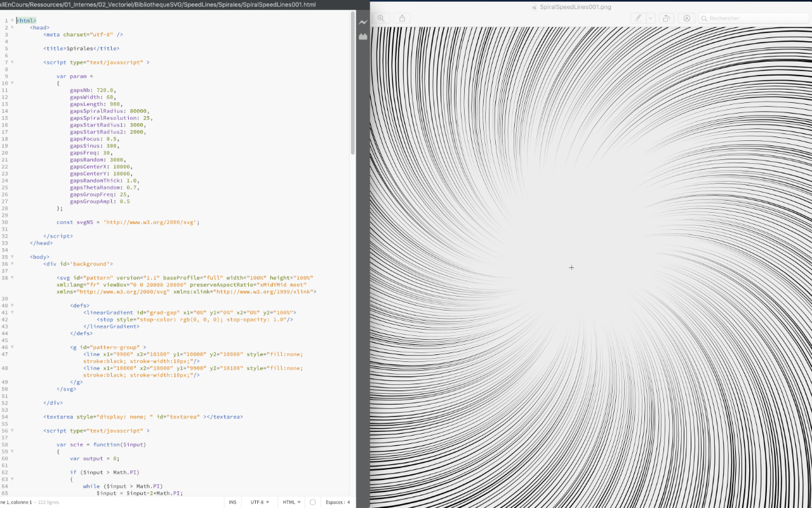Collapse the <svg> element fold arrow on line 38
The image size is (812, 508).
[12, 277]
